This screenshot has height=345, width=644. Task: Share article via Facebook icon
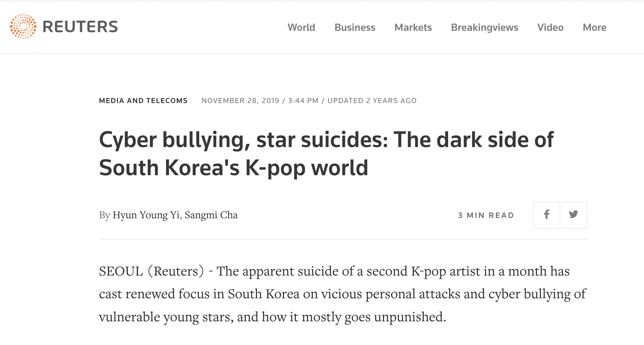[546, 215]
